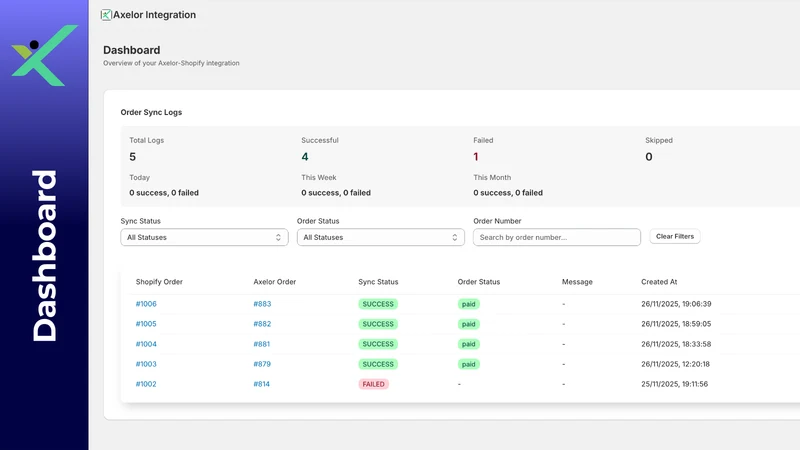Open Axelor order #879
This screenshot has width=800, height=450.
coord(262,364)
